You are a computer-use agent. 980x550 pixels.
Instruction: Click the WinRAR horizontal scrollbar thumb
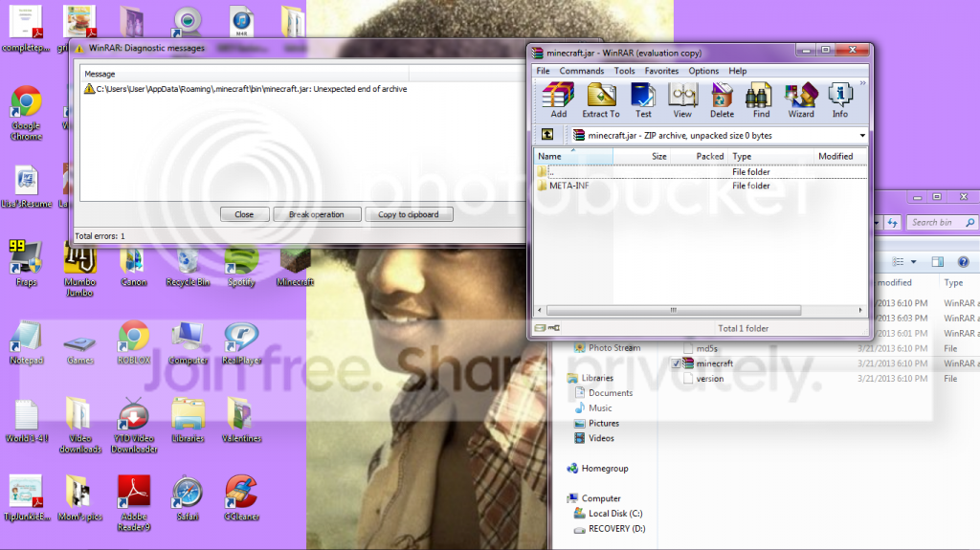[x=673, y=310]
